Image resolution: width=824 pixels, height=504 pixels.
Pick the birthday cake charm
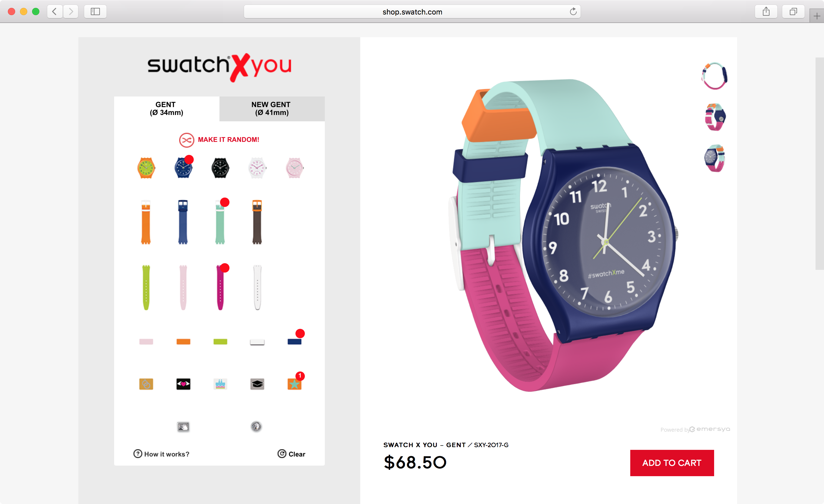tap(220, 384)
